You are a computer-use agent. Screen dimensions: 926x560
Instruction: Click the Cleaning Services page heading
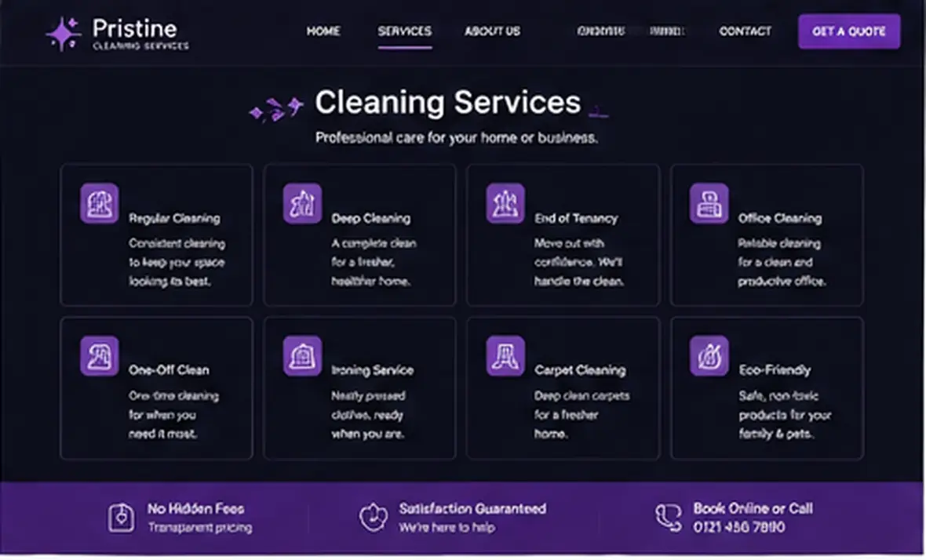tap(447, 103)
